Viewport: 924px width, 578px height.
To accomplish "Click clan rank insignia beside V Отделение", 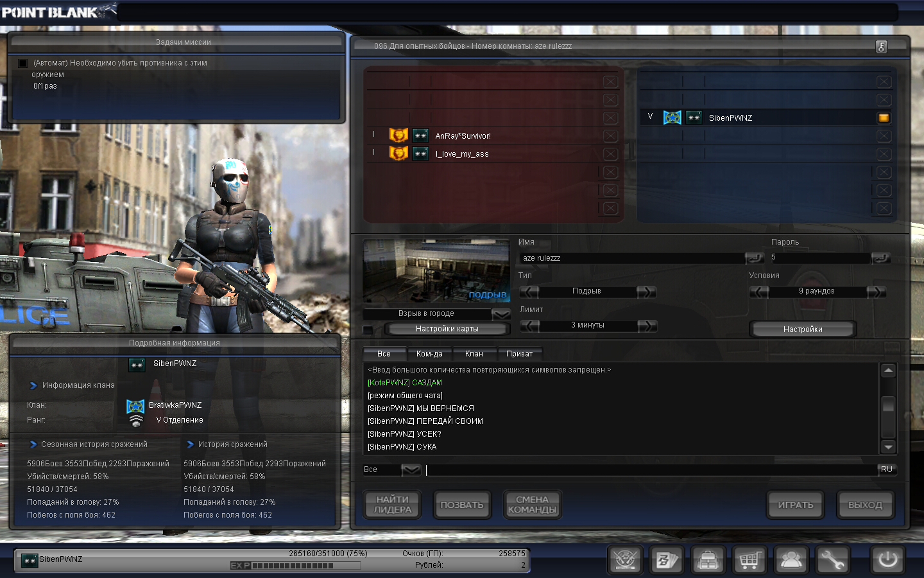I will click(135, 421).
